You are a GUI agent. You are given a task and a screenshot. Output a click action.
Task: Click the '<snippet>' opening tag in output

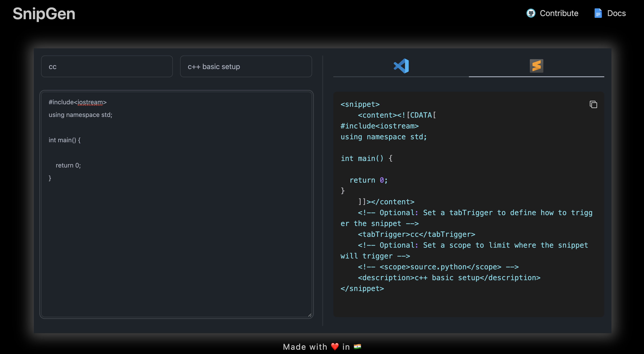[x=360, y=104]
